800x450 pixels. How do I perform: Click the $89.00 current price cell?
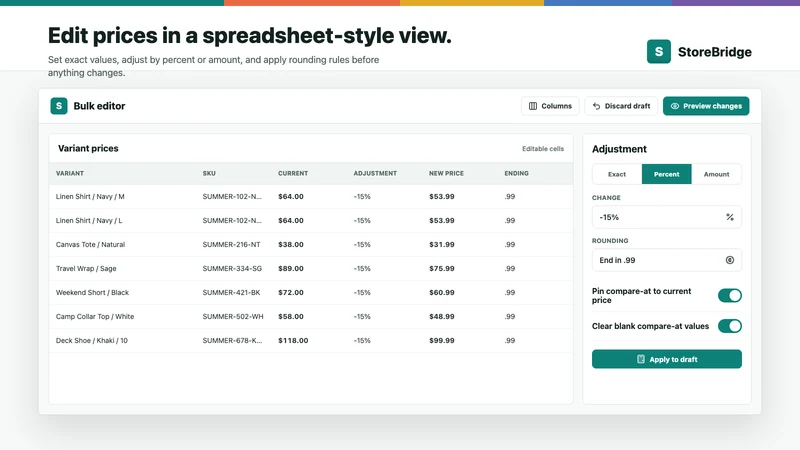[291, 268]
